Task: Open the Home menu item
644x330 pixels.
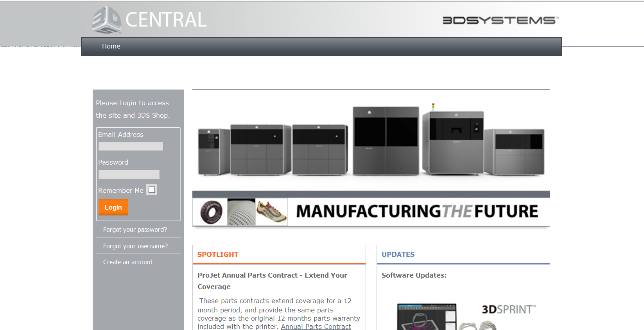Action: pos(111,46)
